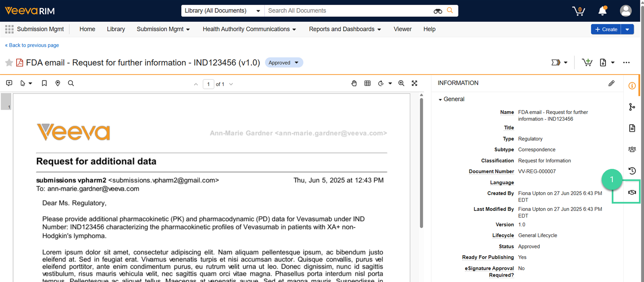Screen dimensions: 644x282
Task: Click the Classification Request for Information value
Action: (x=545, y=161)
